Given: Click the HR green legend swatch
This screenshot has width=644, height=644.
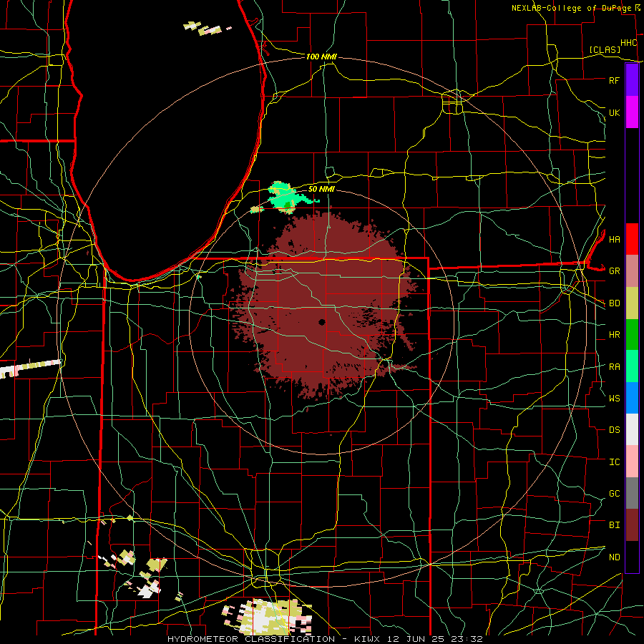Looking at the screenshot, I should coord(632,335).
